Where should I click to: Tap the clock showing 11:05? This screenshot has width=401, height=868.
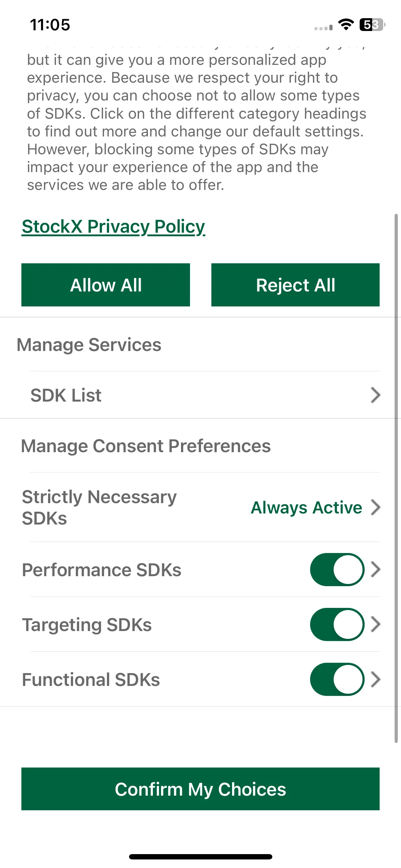tap(50, 25)
